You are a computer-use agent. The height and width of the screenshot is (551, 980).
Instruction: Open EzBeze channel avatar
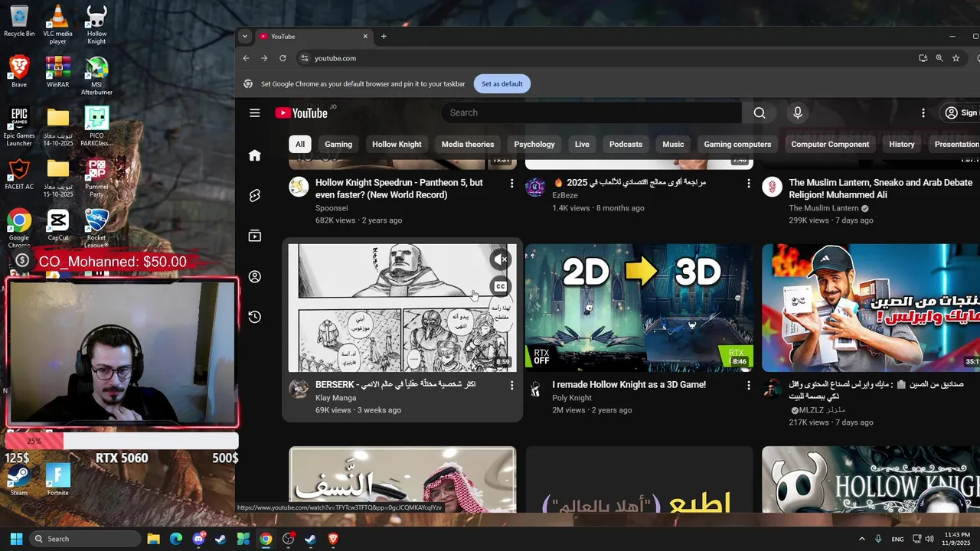tap(535, 187)
